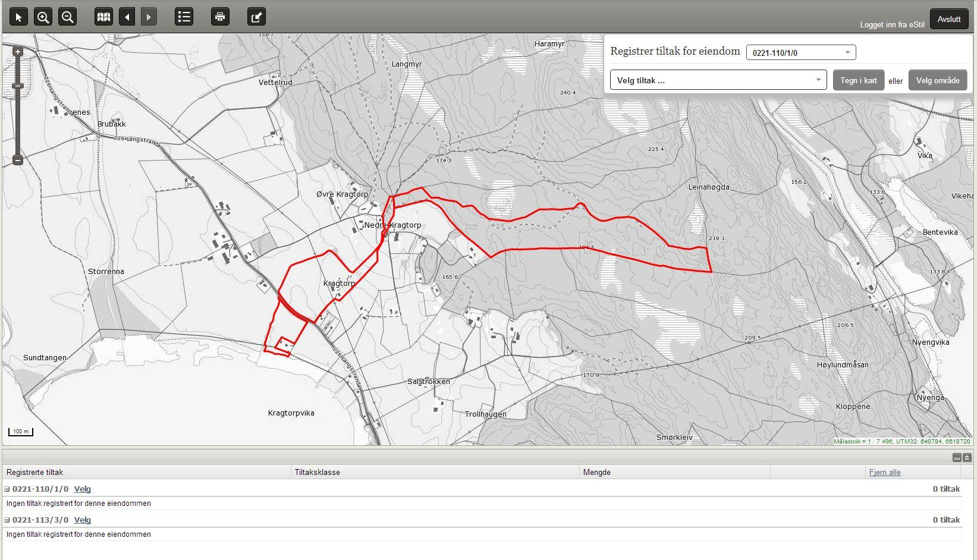Click the Kloppene map label
The image size is (977, 560).
(x=853, y=407)
